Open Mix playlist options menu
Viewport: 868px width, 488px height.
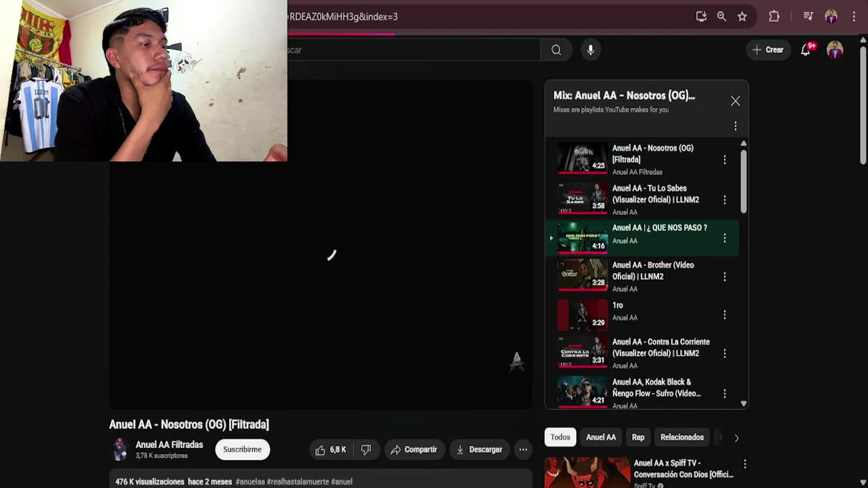tap(735, 126)
